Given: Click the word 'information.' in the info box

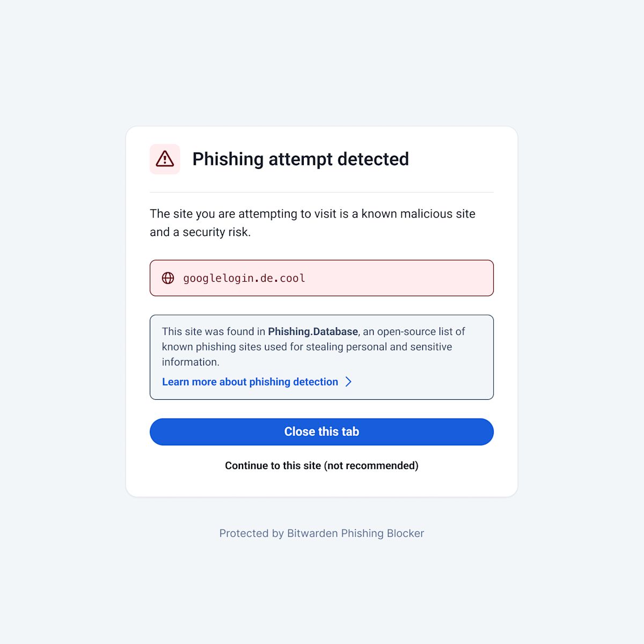Looking at the screenshot, I should tap(191, 362).
